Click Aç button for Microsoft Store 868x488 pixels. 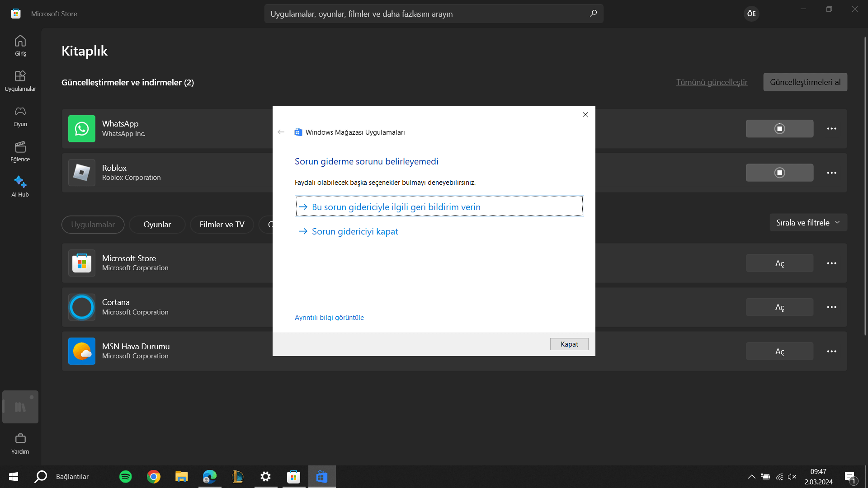779,263
